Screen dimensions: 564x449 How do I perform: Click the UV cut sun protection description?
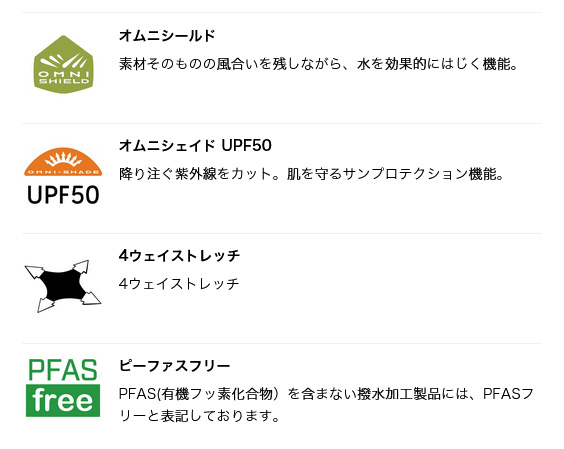(x=311, y=174)
